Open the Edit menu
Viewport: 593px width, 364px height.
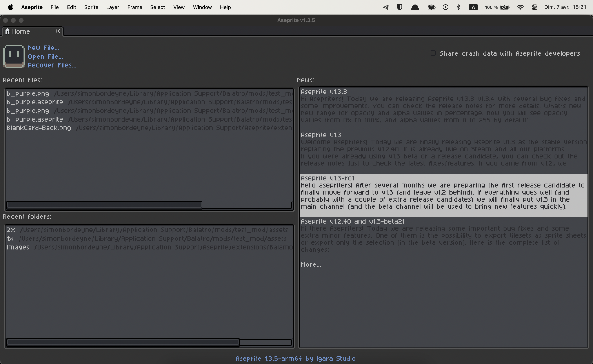pos(71,7)
